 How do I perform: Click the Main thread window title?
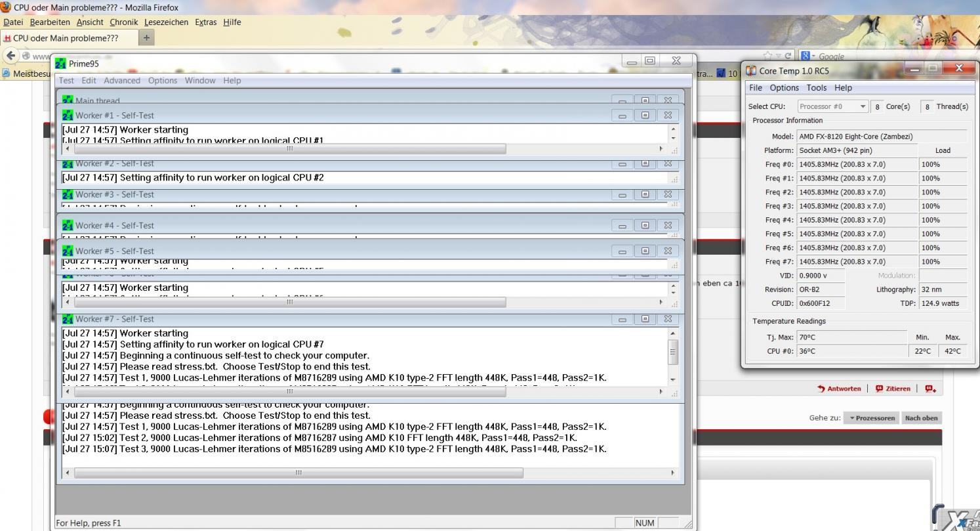click(x=98, y=101)
